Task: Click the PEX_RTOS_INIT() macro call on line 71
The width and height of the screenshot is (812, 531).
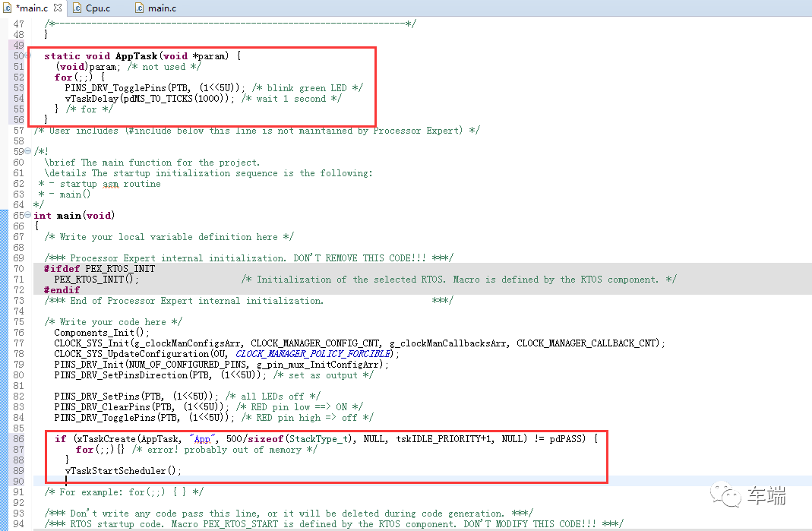Action: pos(96,280)
